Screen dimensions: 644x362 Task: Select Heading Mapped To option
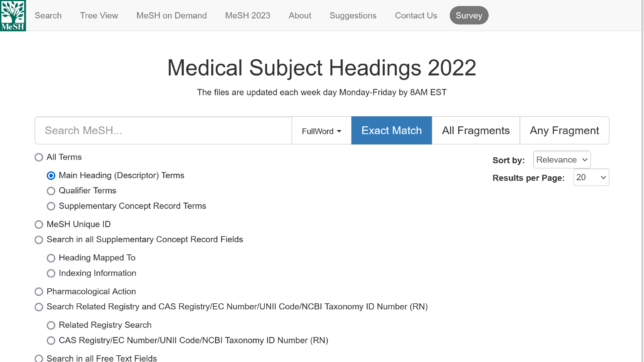pos(51,258)
